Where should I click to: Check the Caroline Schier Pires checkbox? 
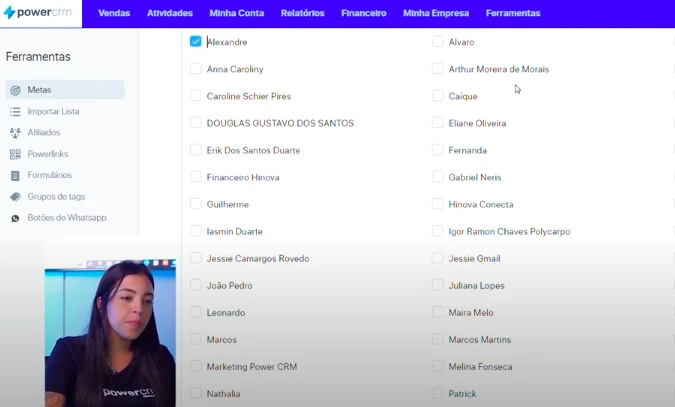click(195, 96)
